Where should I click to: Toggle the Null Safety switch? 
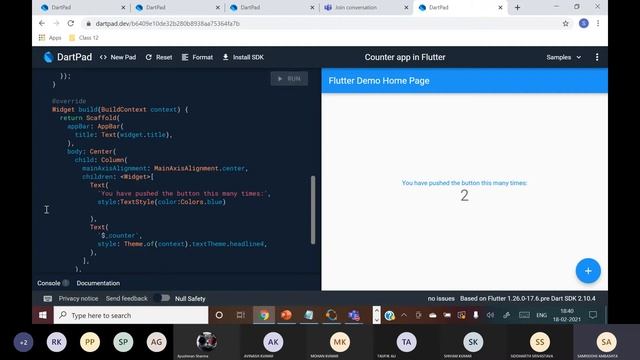(162, 298)
